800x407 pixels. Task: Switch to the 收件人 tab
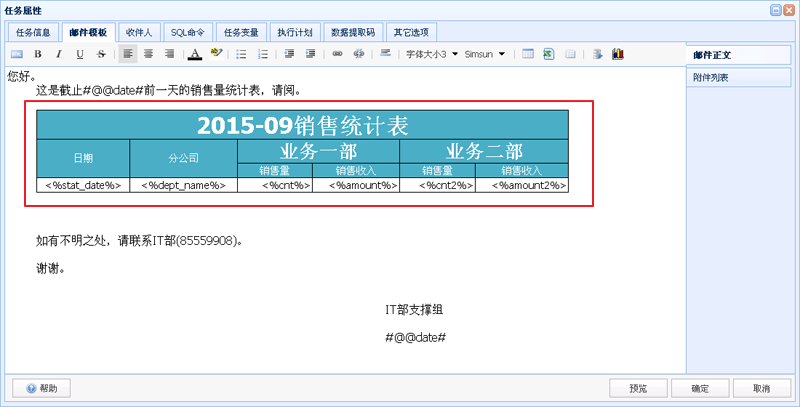coord(139,32)
